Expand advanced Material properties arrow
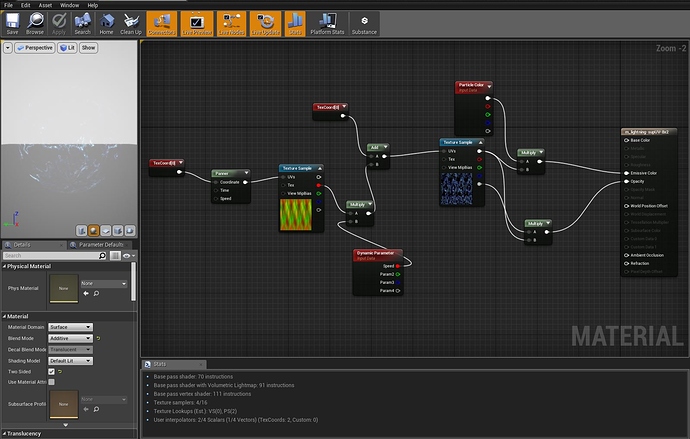Image resolution: width=690 pixels, height=439 pixels. point(66,425)
